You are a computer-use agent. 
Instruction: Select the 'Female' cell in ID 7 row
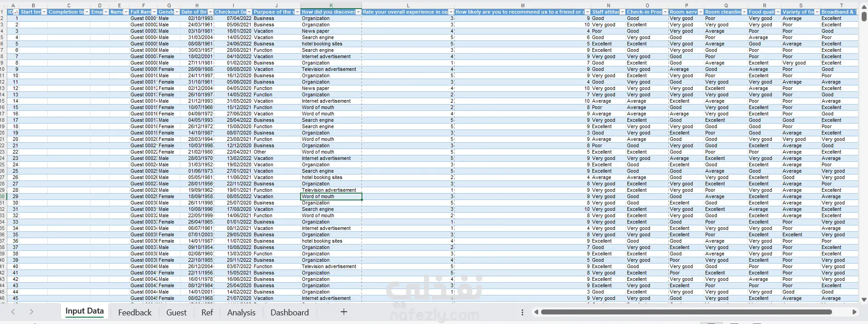pos(169,57)
